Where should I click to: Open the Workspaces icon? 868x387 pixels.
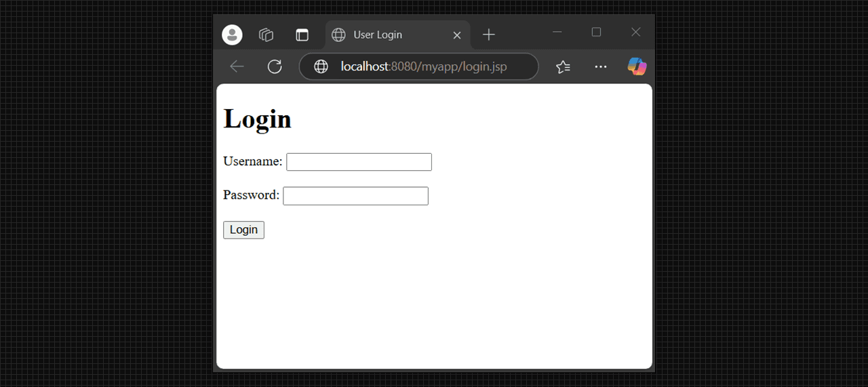click(x=267, y=35)
